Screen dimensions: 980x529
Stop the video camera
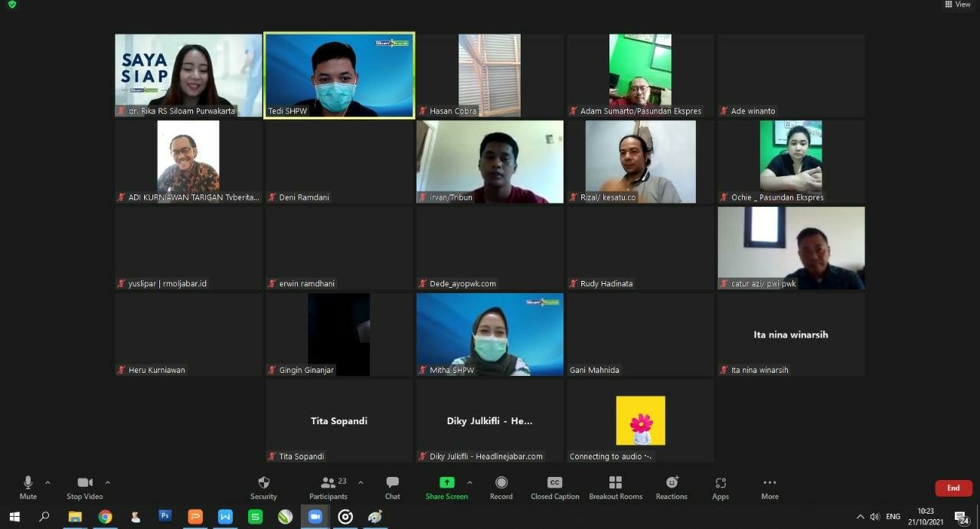pos(84,487)
